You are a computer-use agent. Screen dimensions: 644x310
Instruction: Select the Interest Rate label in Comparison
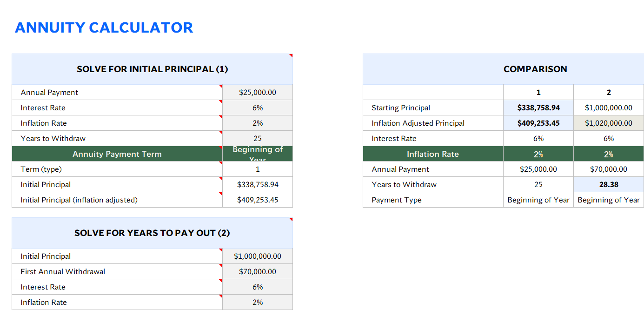(433, 138)
